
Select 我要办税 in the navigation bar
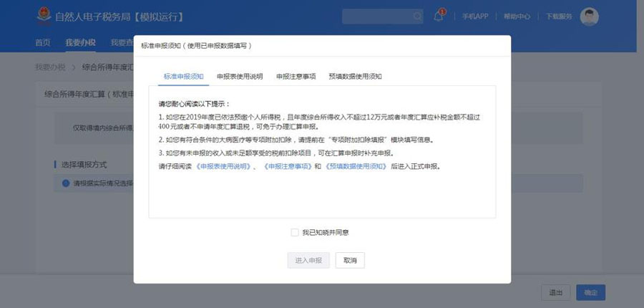point(79,43)
